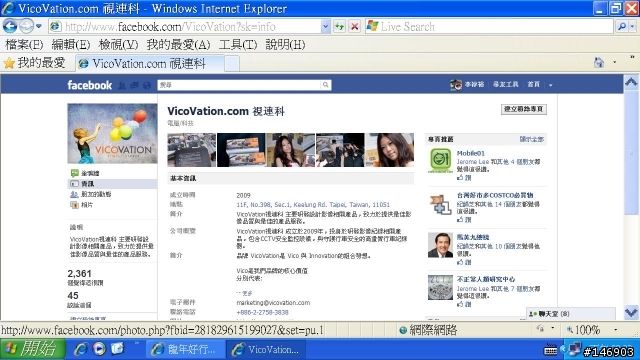Click the page scrollbar down arrow
This screenshot has height=360, width=640.
[631, 313]
